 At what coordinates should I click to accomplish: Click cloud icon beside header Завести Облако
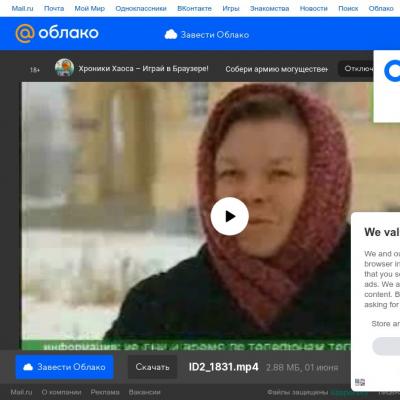(x=171, y=35)
